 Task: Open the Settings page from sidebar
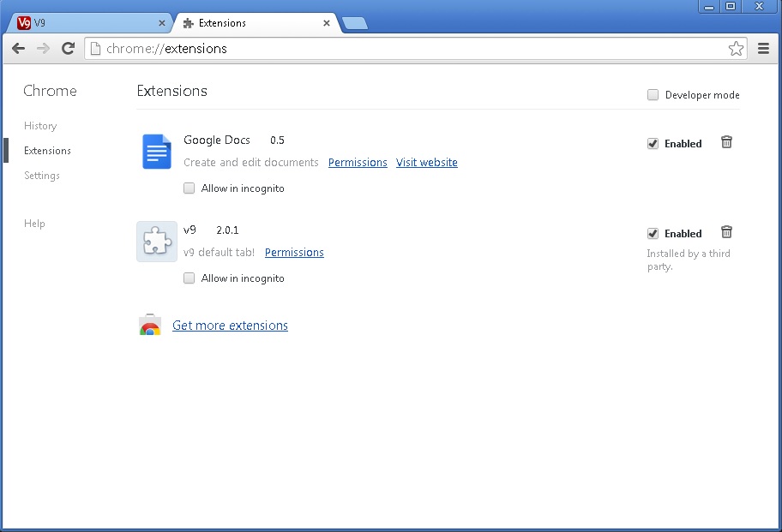41,176
